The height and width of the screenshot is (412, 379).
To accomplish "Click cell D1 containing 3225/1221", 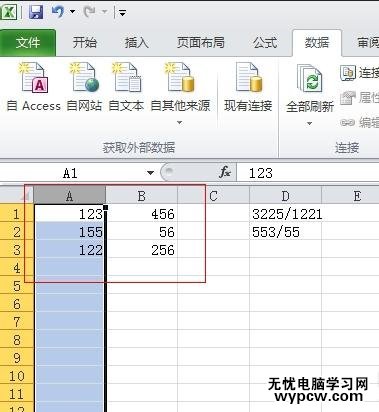I will click(286, 214).
